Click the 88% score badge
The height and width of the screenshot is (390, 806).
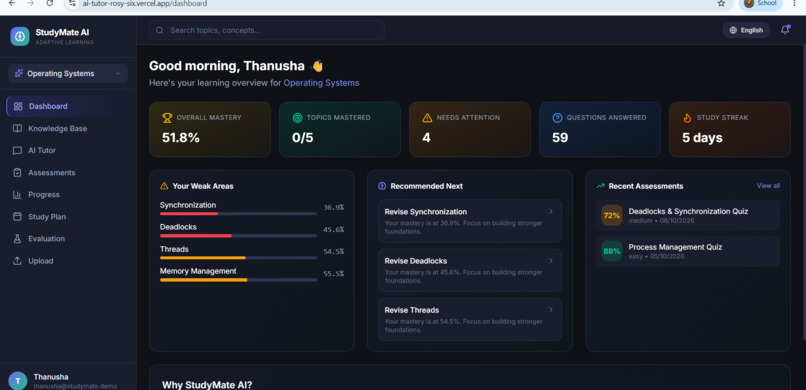(612, 251)
